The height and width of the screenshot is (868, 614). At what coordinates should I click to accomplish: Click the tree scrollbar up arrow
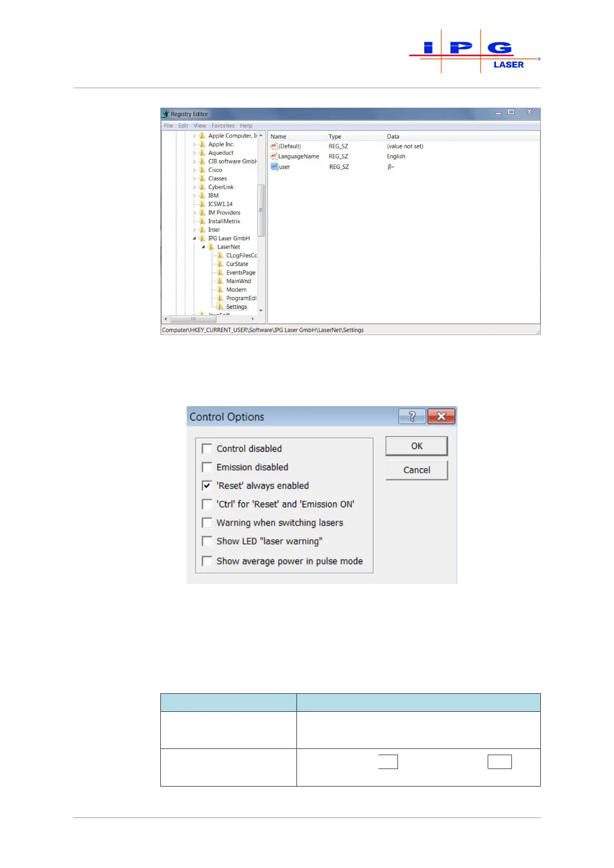[x=261, y=136]
